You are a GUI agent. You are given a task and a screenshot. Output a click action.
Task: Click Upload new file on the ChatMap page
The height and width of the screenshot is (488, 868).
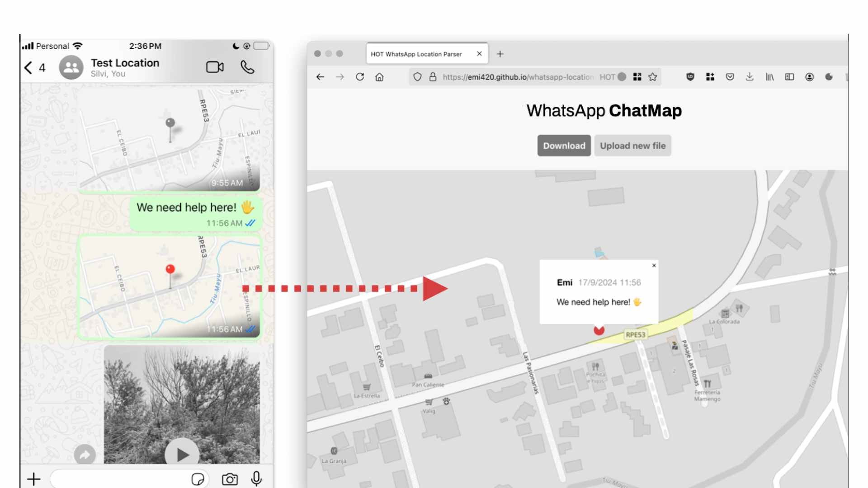click(632, 145)
